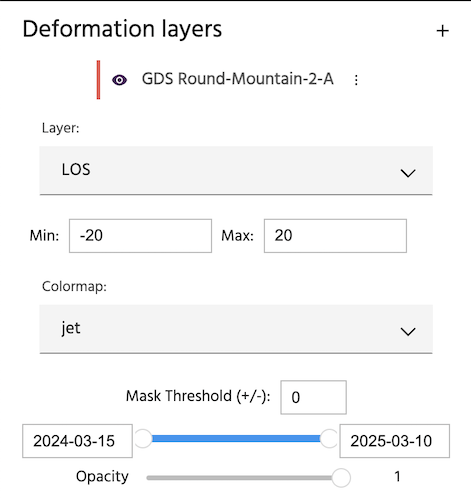This screenshot has height=500, width=471.
Task: Click the end date field 2025-03-10
Action: (395, 441)
